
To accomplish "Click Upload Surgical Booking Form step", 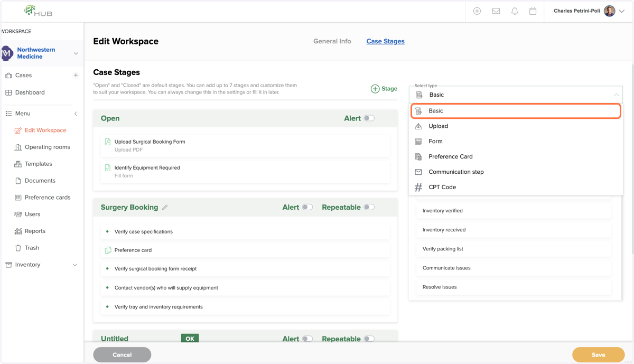I will coord(245,145).
